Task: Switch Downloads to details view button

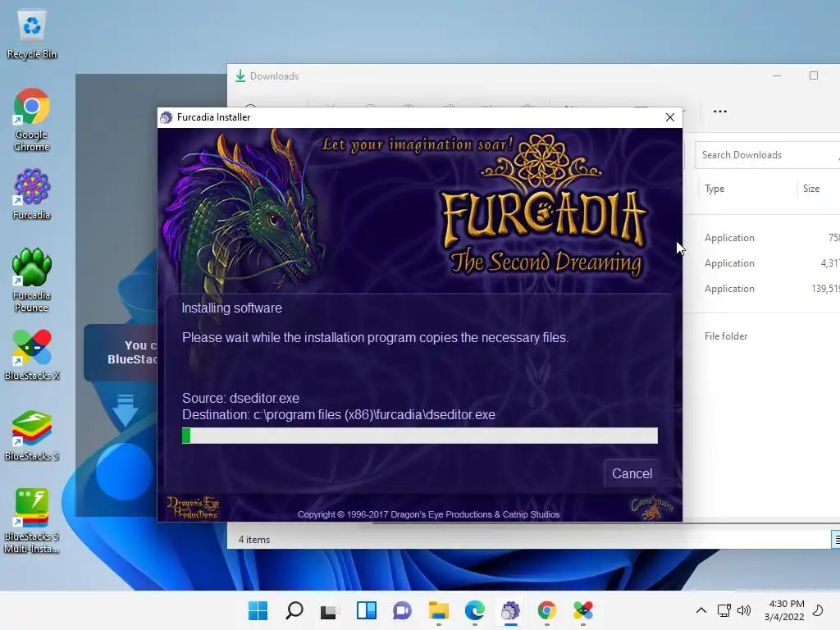Action: click(x=836, y=540)
